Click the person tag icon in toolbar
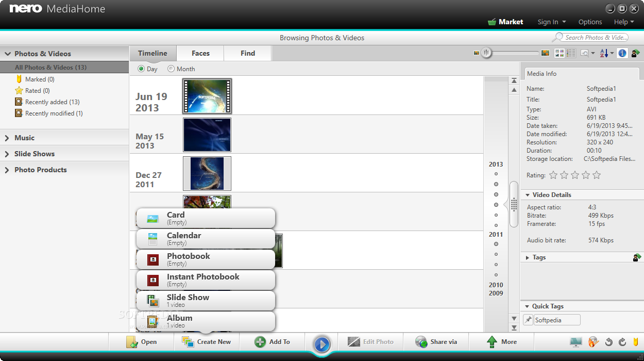Viewport: 644px width, 361px height. click(636, 53)
